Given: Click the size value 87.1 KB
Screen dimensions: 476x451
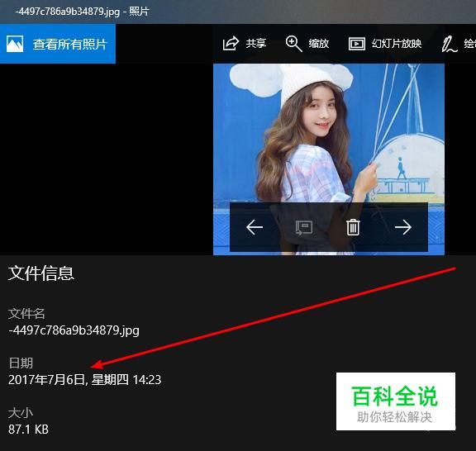Looking at the screenshot, I should [29, 430].
